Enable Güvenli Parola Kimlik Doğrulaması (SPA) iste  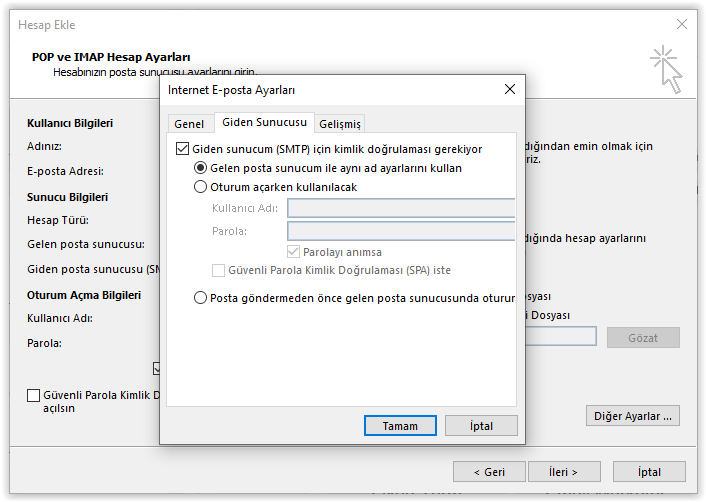[218, 270]
